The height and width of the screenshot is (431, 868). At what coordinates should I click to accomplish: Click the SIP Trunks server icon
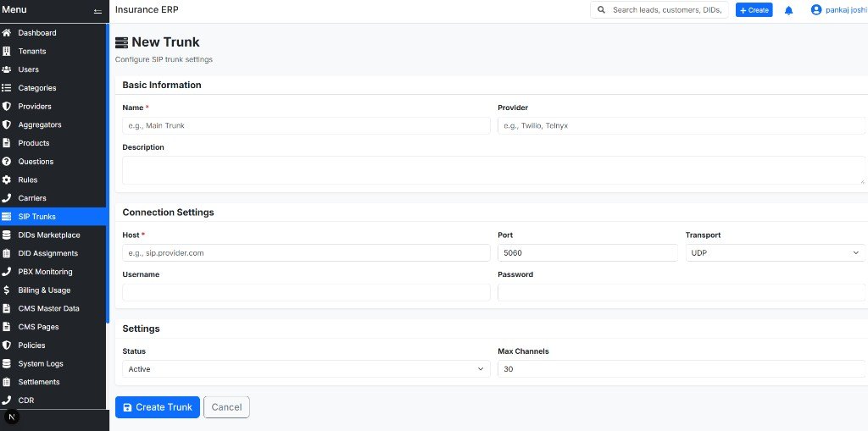pos(7,216)
